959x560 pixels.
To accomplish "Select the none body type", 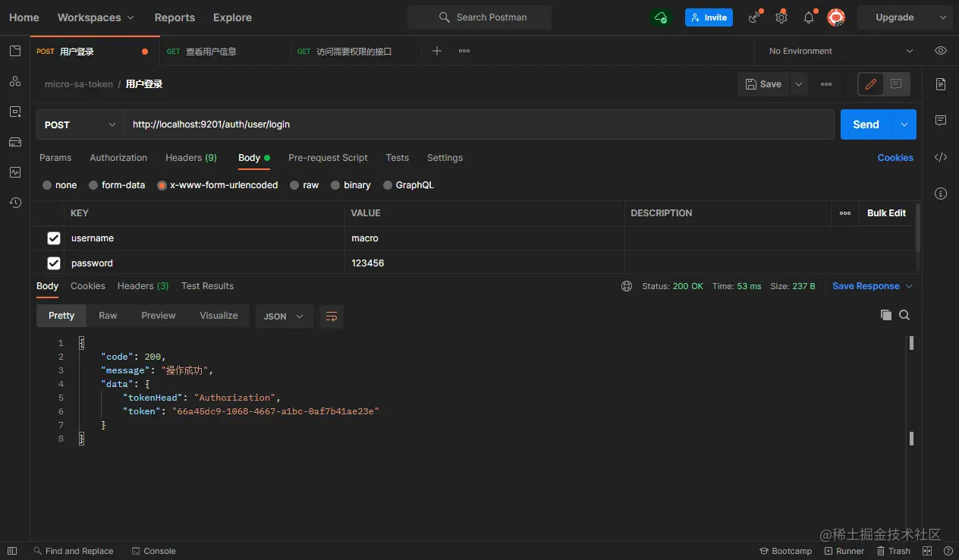I will (x=47, y=185).
